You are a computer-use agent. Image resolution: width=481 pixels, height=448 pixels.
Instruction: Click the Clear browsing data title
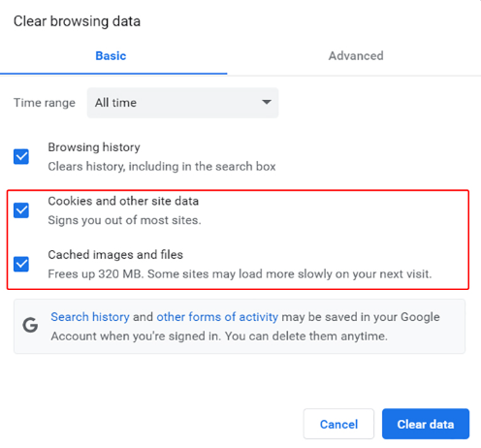click(x=77, y=21)
